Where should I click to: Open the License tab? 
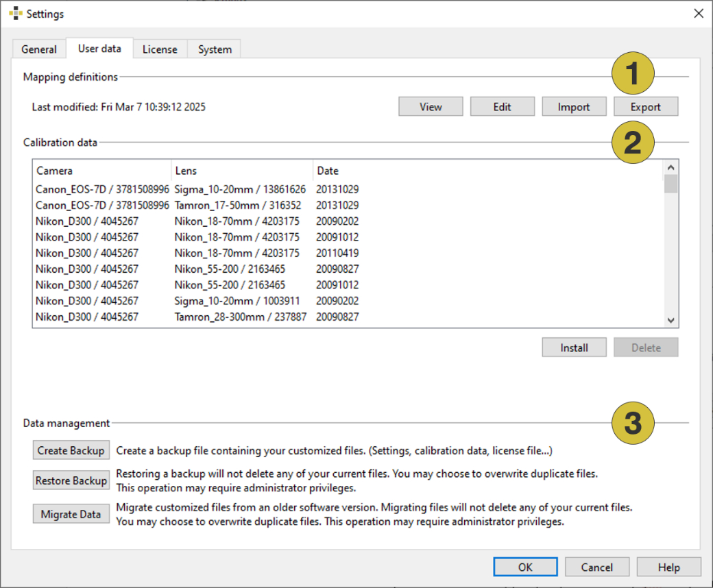pos(160,49)
